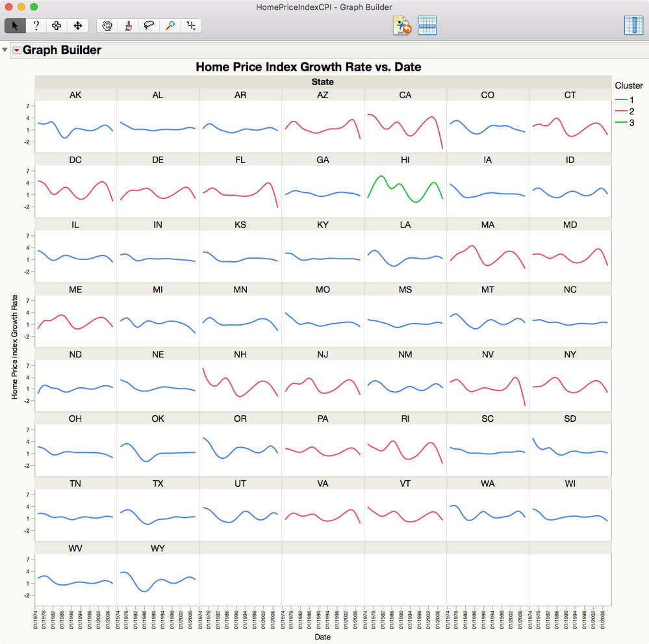Click the window title HomePriceIndexCPI - Graph Builder
The image size is (649, 644).
(324, 7)
